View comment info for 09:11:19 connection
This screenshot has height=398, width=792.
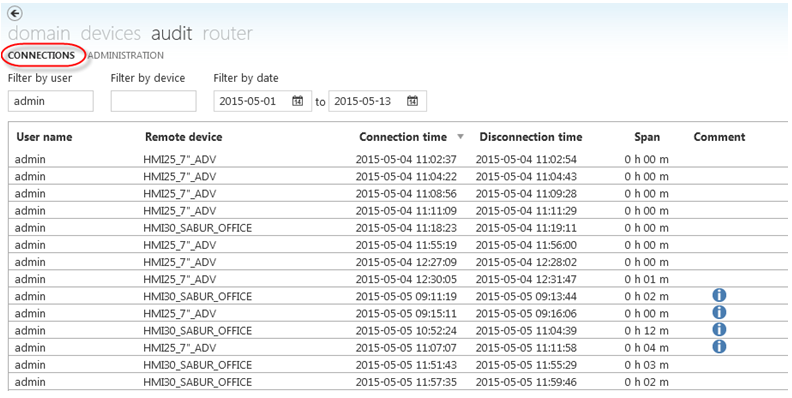point(719,295)
